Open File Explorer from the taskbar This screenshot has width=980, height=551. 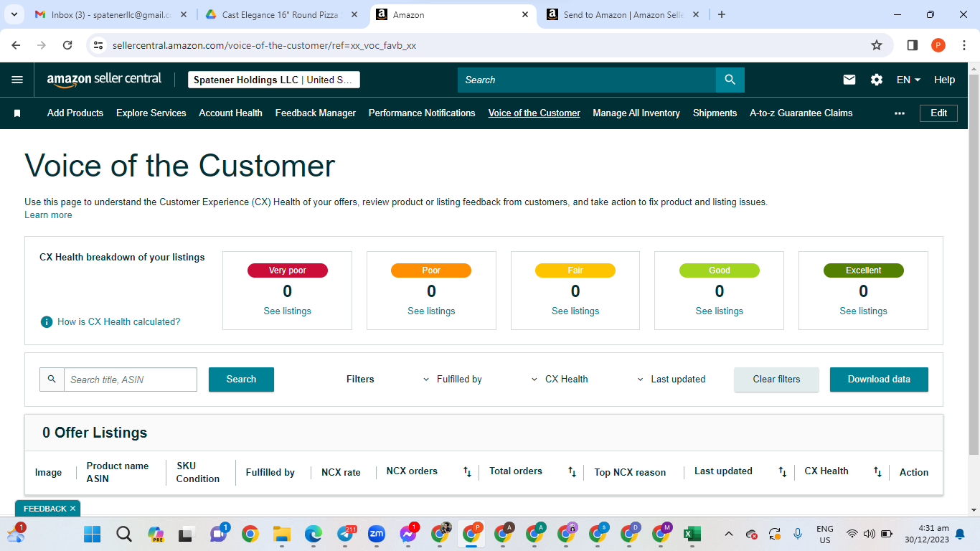(281, 534)
